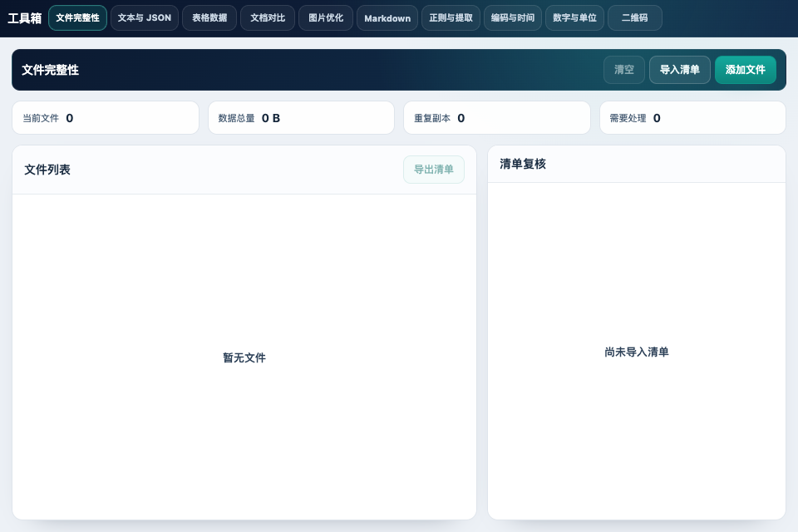Open the Markdown tab
The height and width of the screenshot is (532, 798).
[x=387, y=17]
